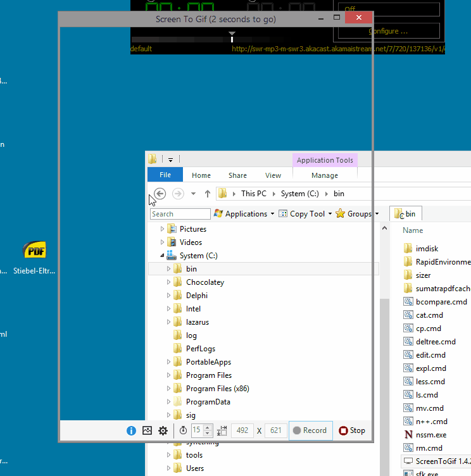471x476 pixels.
Task: Open the Groups dropdown menu
Action: 357,214
